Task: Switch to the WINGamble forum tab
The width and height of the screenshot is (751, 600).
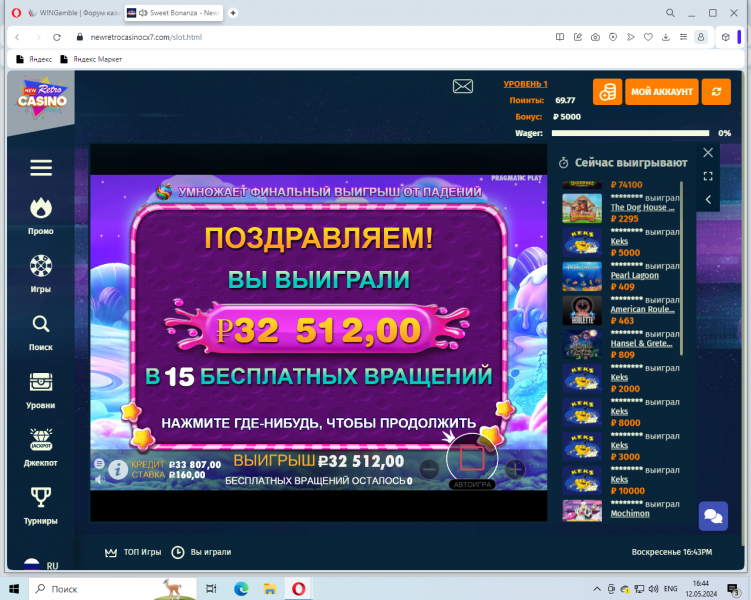Action: (73, 13)
